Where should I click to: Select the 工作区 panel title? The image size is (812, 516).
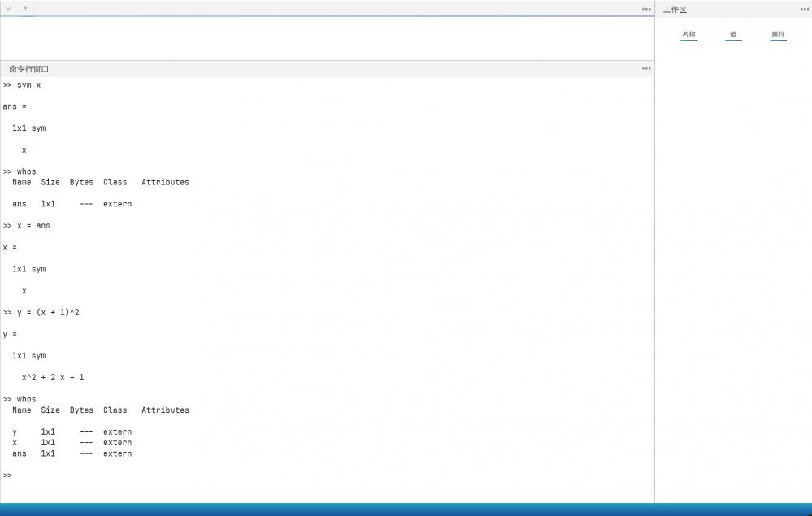pos(675,10)
